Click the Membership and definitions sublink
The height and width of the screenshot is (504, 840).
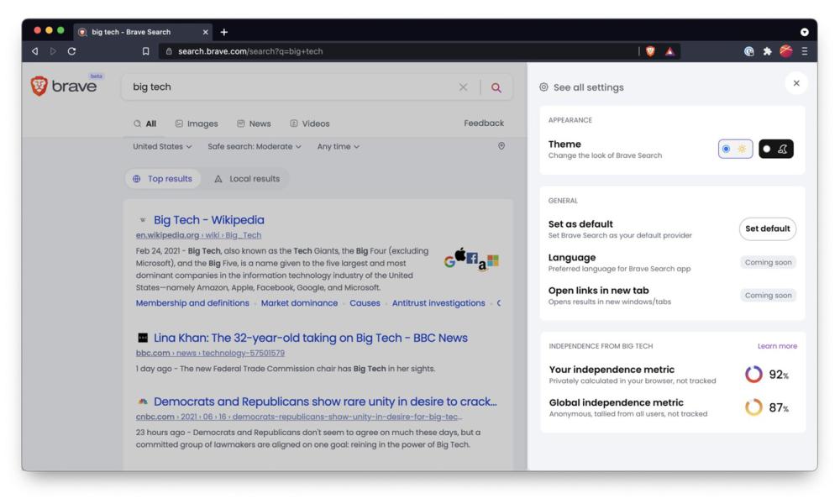(192, 303)
